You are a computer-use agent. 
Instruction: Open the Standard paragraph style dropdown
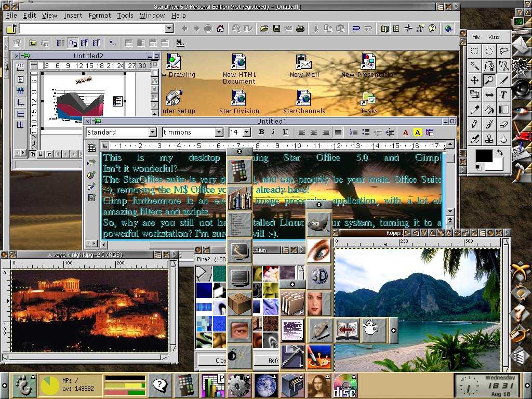pos(153,132)
